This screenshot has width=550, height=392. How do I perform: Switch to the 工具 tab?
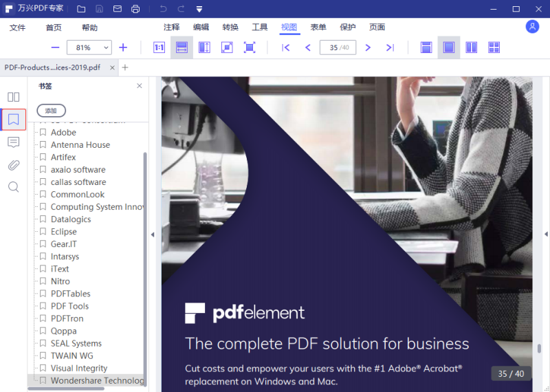pos(260,27)
